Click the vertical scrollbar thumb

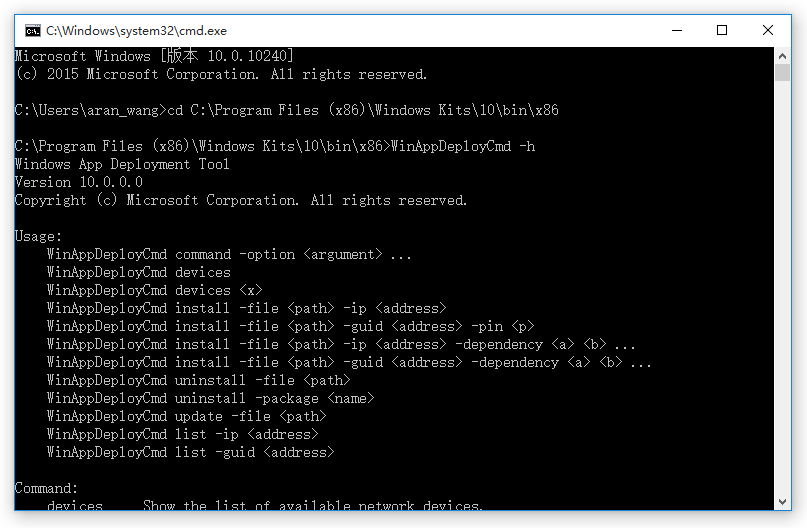pos(782,73)
